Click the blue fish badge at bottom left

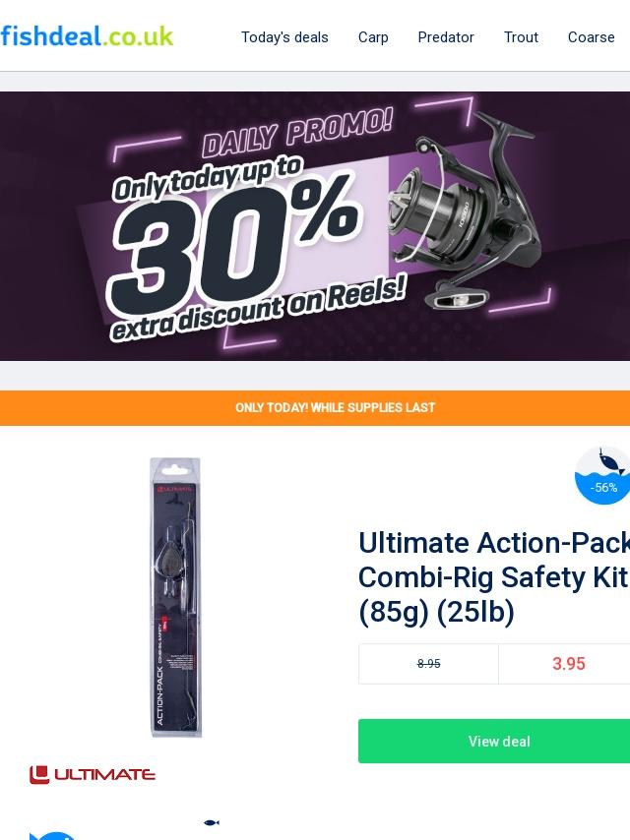pos(52,836)
